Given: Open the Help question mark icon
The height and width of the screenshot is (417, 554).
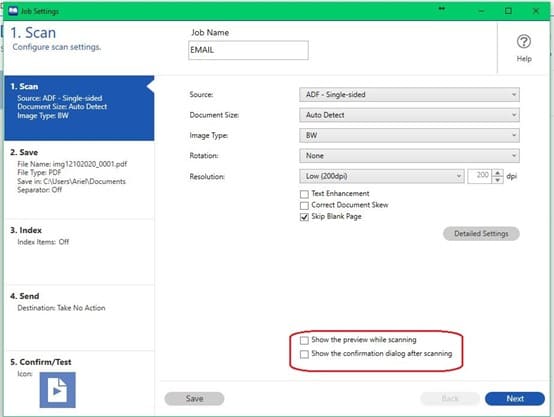Looking at the screenshot, I should point(524,42).
